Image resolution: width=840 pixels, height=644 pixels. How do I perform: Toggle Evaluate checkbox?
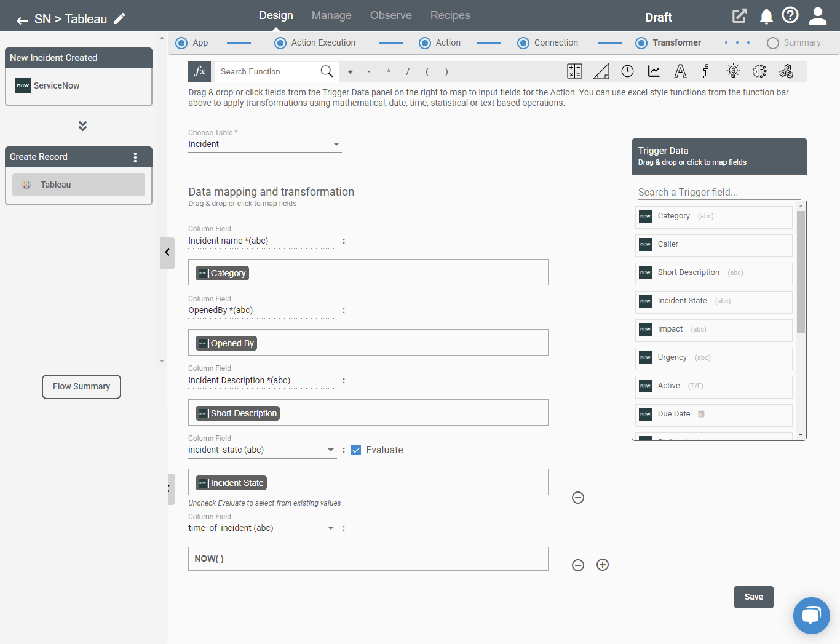point(356,450)
